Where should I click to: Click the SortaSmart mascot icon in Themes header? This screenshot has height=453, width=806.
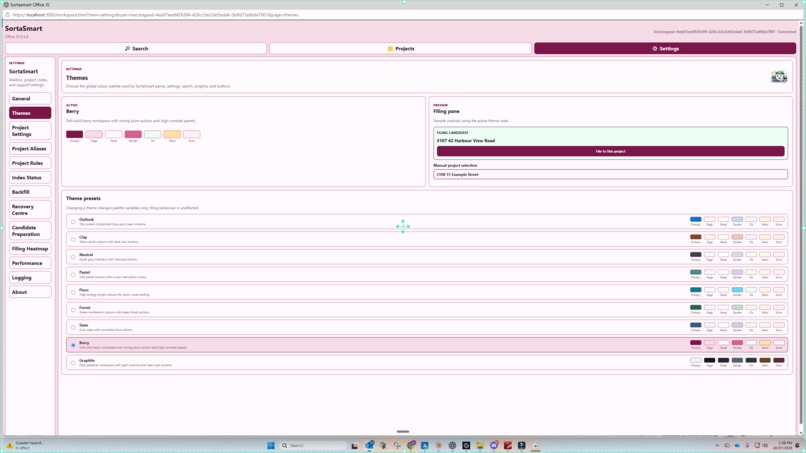pos(779,77)
